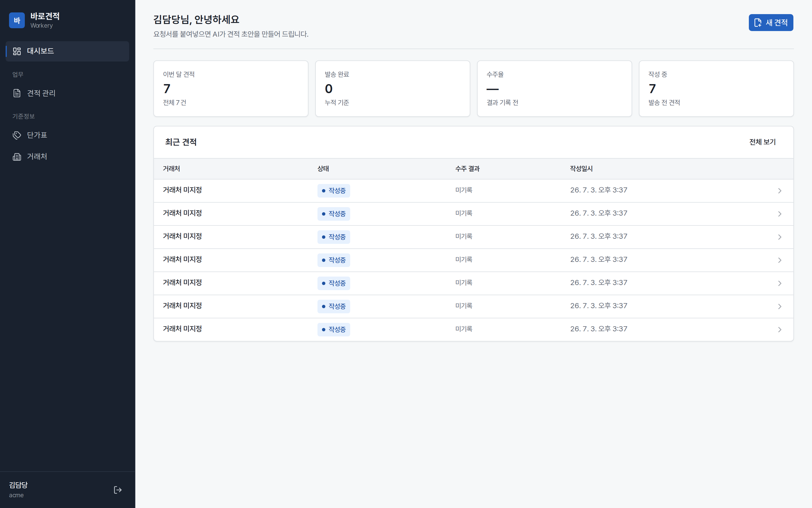Screen dimensions: 812x508
Task: Click the 상태 column header
Action: pos(323,169)
